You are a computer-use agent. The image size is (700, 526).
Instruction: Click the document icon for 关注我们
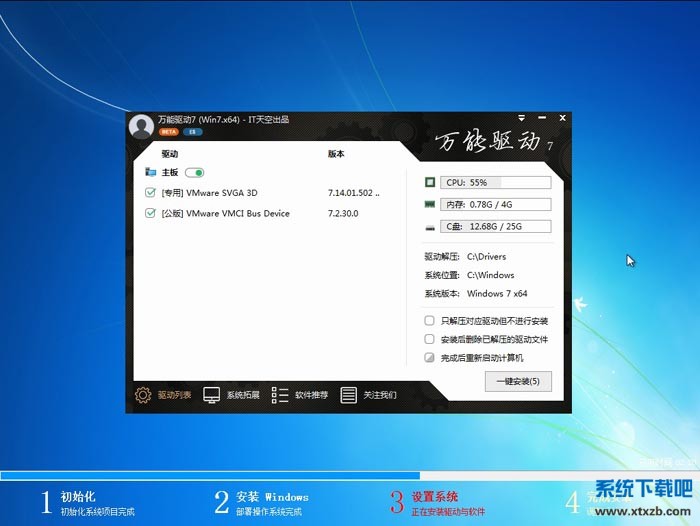click(x=348, y=395)
